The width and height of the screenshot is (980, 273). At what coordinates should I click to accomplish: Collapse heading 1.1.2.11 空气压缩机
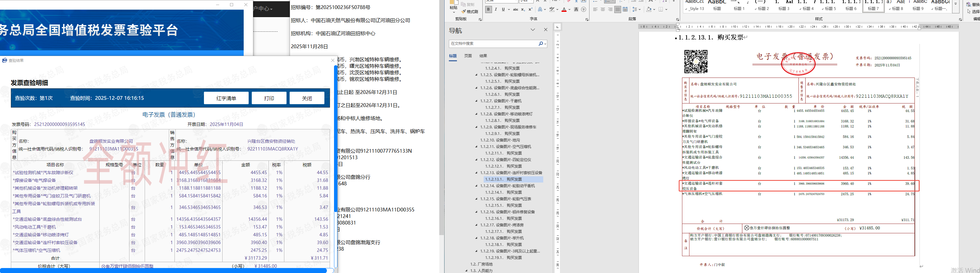pos(476,147)
